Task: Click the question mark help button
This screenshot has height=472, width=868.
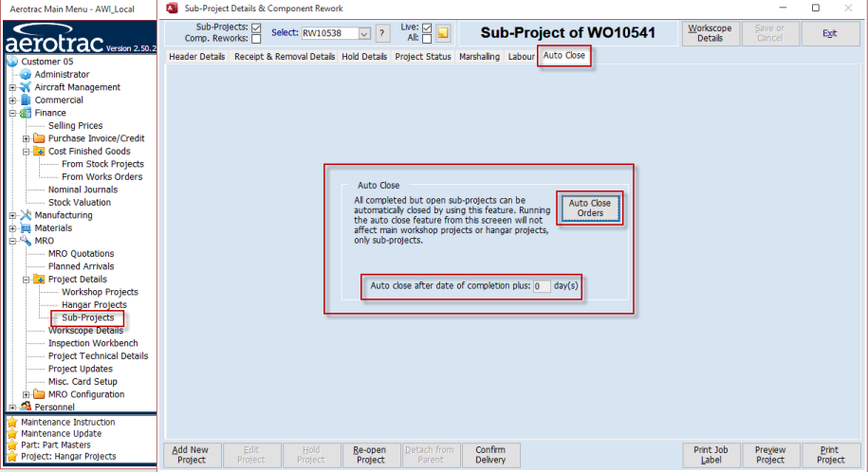Action: [x=382, y=33]
